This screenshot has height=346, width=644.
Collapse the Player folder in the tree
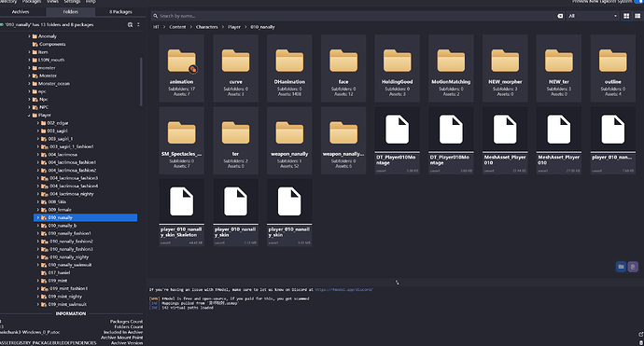(30, 115)
